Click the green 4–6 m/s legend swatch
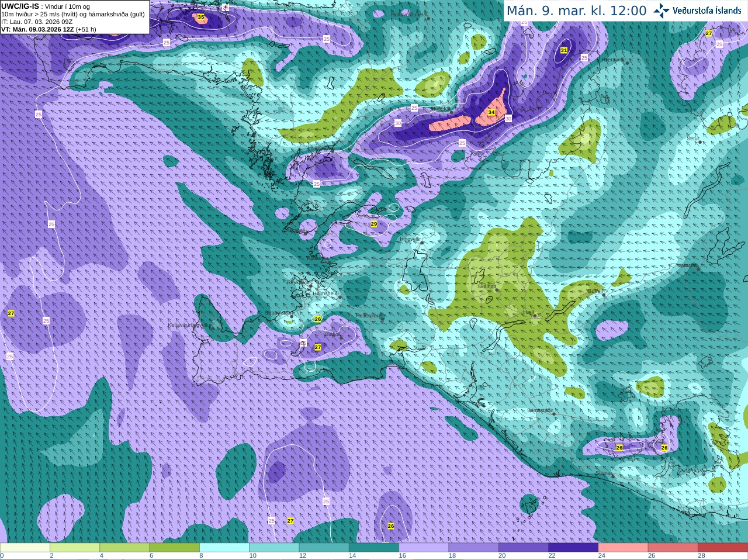 [124, 548]
